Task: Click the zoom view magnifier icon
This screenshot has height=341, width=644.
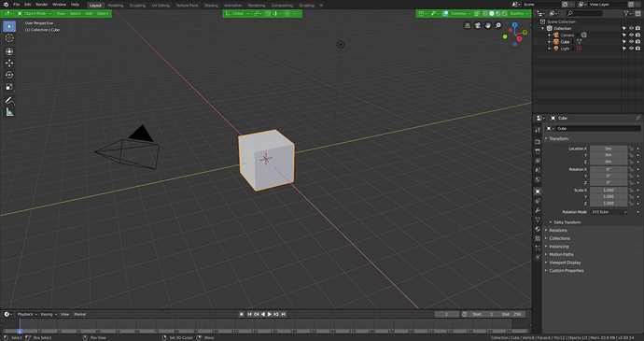Action: pos(498,25)
